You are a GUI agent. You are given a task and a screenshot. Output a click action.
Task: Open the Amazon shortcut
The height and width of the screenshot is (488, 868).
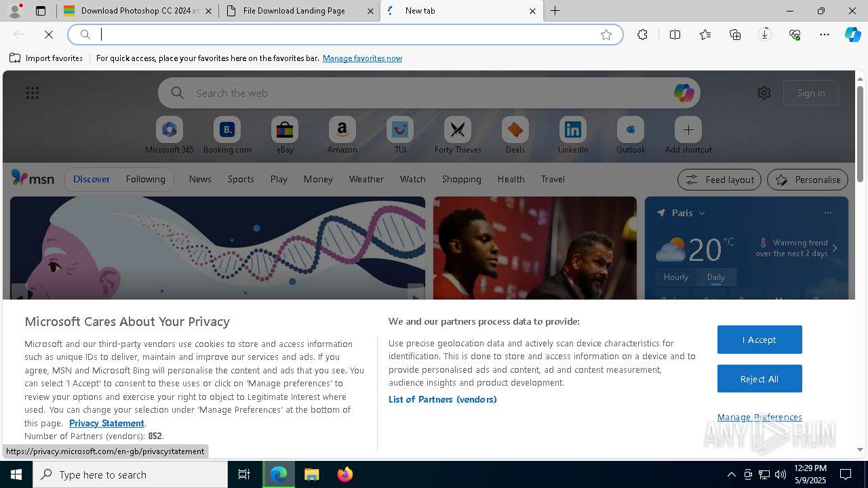click(342, 136)
